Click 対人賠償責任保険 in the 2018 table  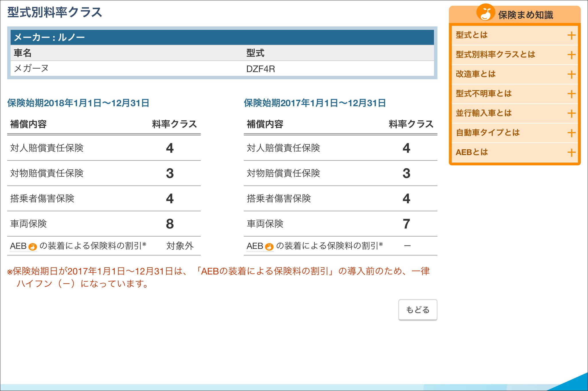click(47, 148)
